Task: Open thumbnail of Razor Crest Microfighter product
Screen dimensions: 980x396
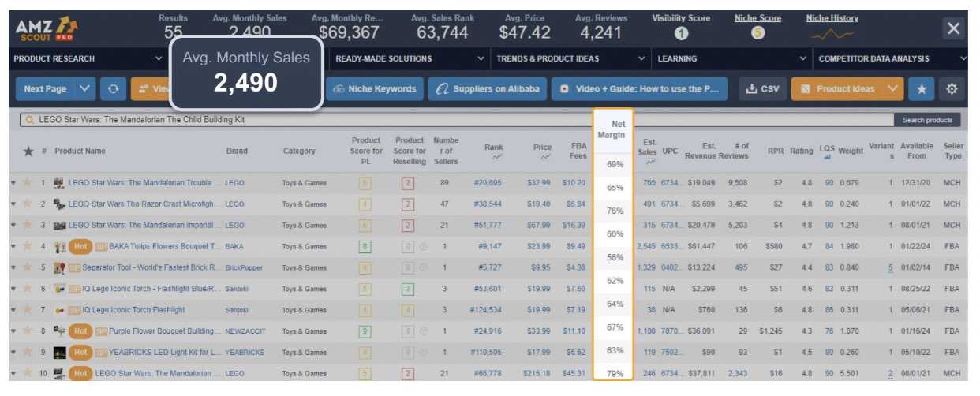Action: [x=58, y=204]
